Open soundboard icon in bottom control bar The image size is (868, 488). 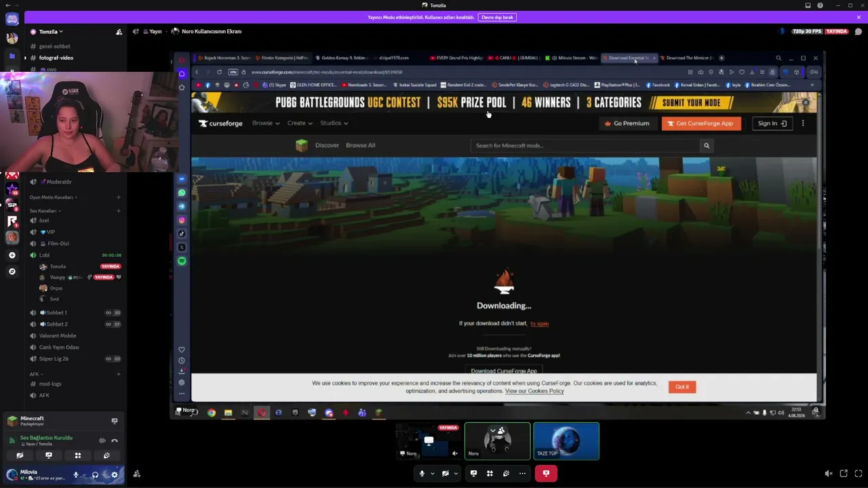click(x=506, y=473)
